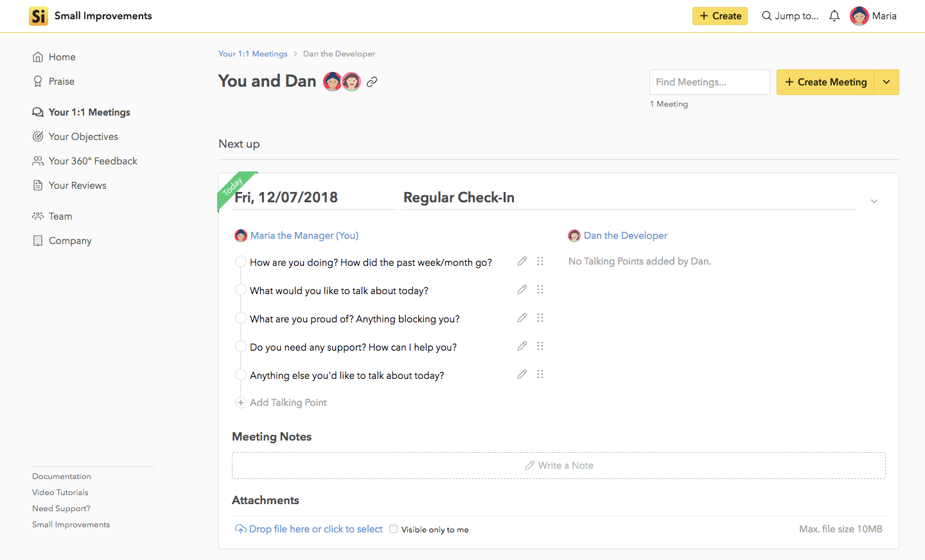Open Your Reviews in sidebar
The width and height of the screenshot is (925, 560).
tap(69, 186)
